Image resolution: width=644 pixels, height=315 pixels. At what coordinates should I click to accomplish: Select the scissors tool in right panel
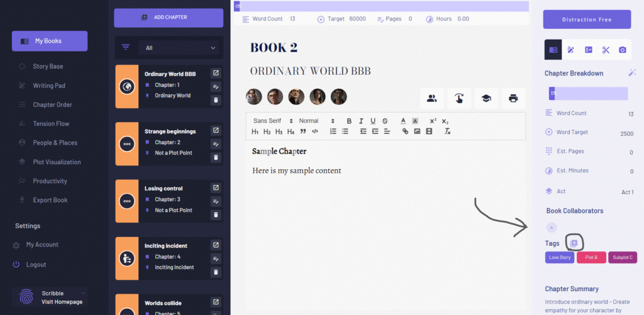click(605, 50)
